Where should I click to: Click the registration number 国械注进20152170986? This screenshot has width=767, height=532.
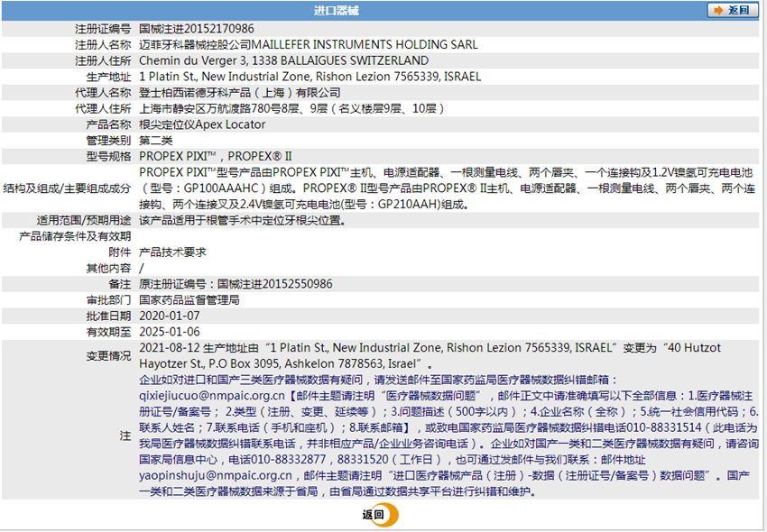197,28
